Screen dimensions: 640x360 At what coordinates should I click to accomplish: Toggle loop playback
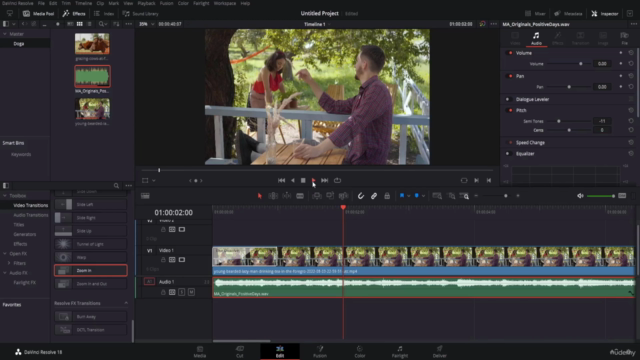(x=337, y=180)
